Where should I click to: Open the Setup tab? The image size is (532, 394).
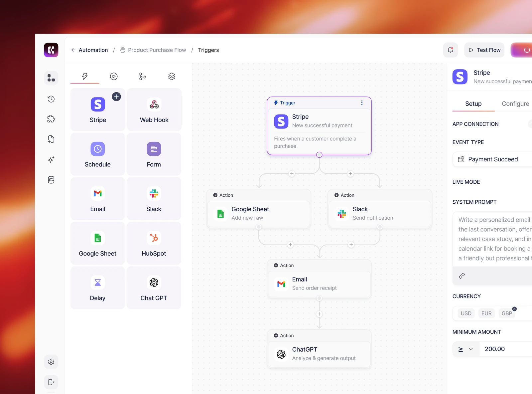[473, 103]
